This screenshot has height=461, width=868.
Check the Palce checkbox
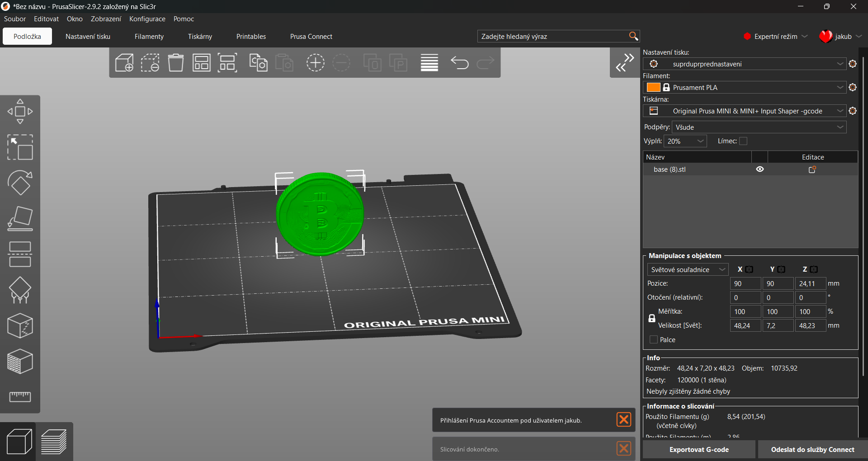(653, 339)
